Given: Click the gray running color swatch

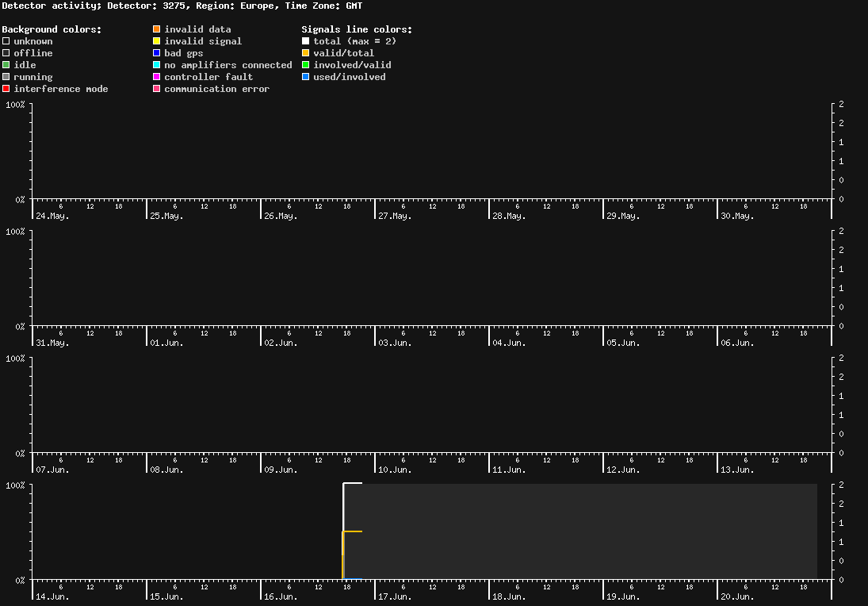Looking at the screenshot, I should pyautogui.click(x=6, y=77).
